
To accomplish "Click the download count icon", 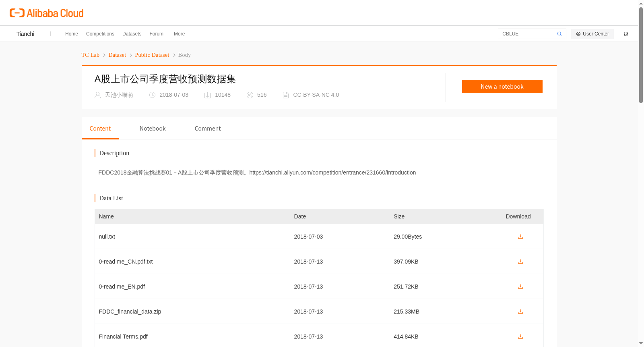I will [208, 95].
